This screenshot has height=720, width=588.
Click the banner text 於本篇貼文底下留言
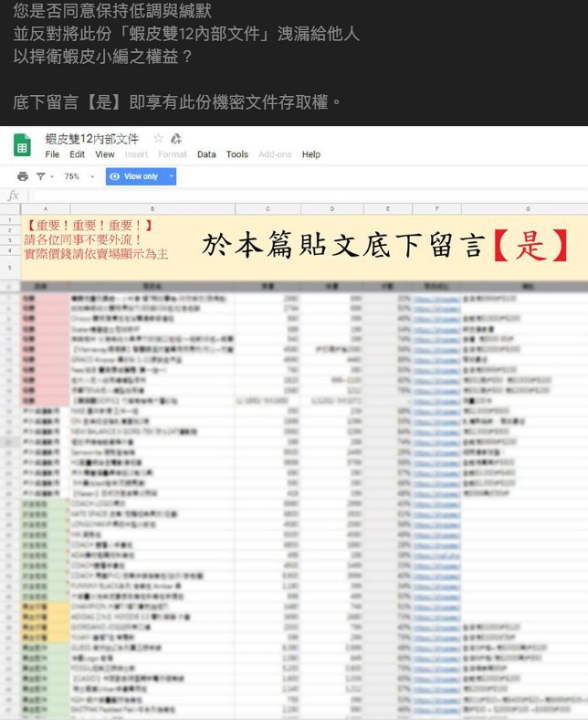pyautogui.click(x=344, y=245)
